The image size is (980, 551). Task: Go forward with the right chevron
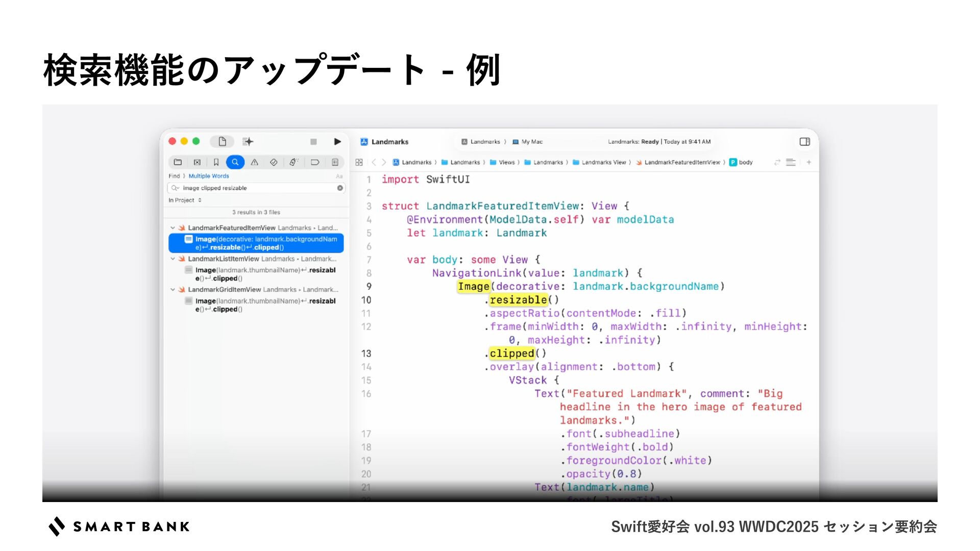click(384, 162)
